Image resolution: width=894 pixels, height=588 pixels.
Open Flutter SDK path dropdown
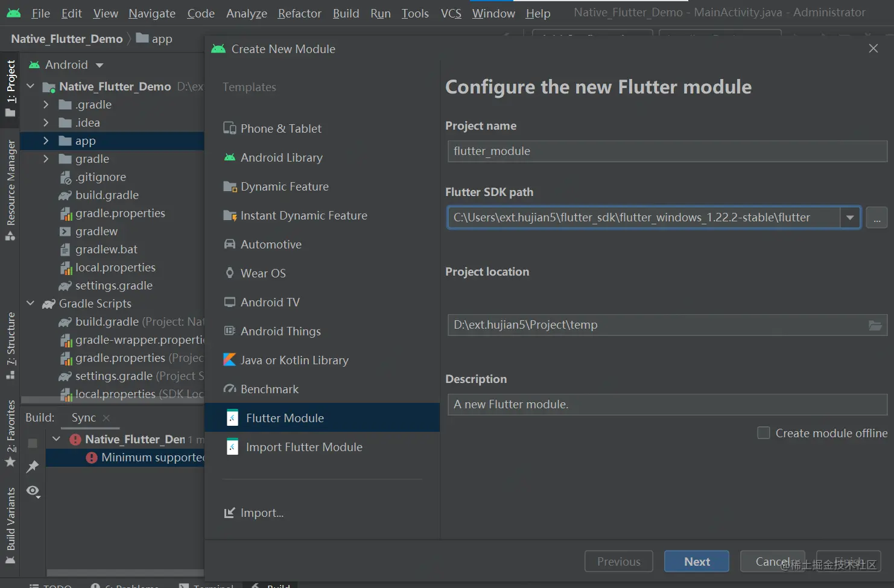pos(850,218)
